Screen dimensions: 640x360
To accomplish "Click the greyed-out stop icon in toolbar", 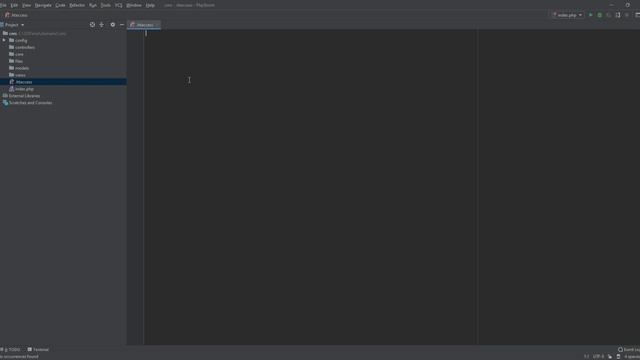I will click(x=627, y=15).
